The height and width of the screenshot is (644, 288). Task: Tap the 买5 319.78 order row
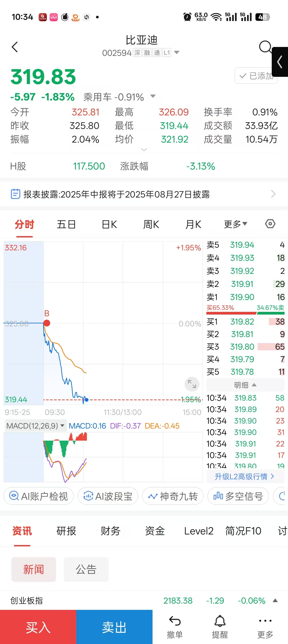(245, 372)
